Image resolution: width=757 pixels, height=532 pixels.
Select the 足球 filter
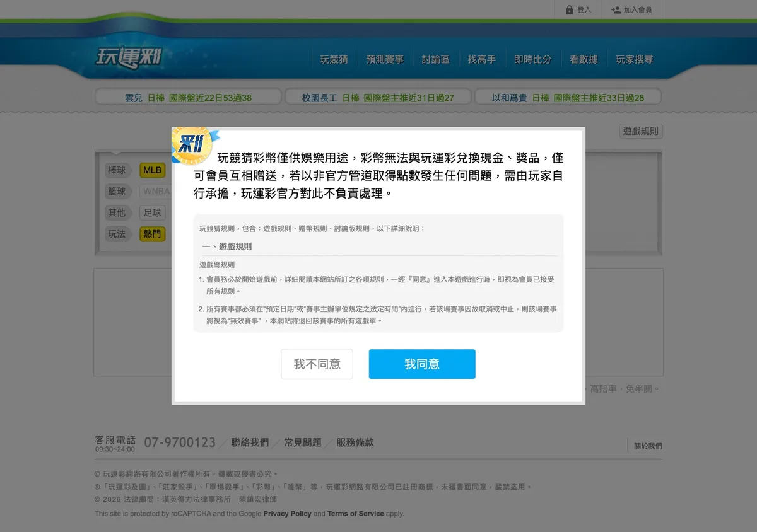point(152,213)
